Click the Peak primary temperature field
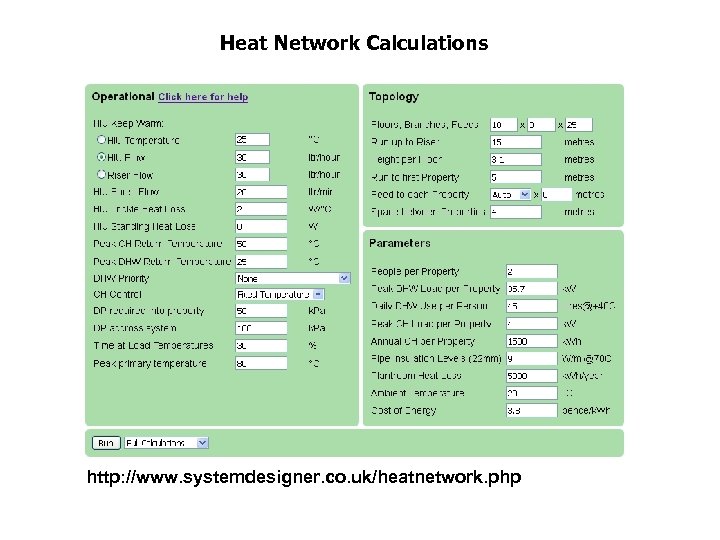720x540 pixels. point(261,363)
